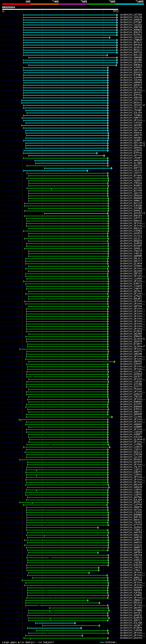Select hit UniRef100_C6SX8 label
The image size is (146, 644).
[x=131, y=37]
